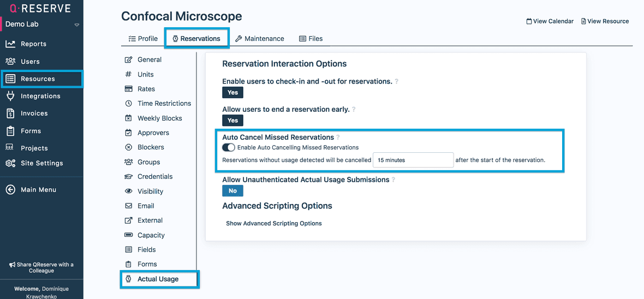
Task: Open the 15 minutes cancellation time dropdown
Action: (x=413, y=160)
